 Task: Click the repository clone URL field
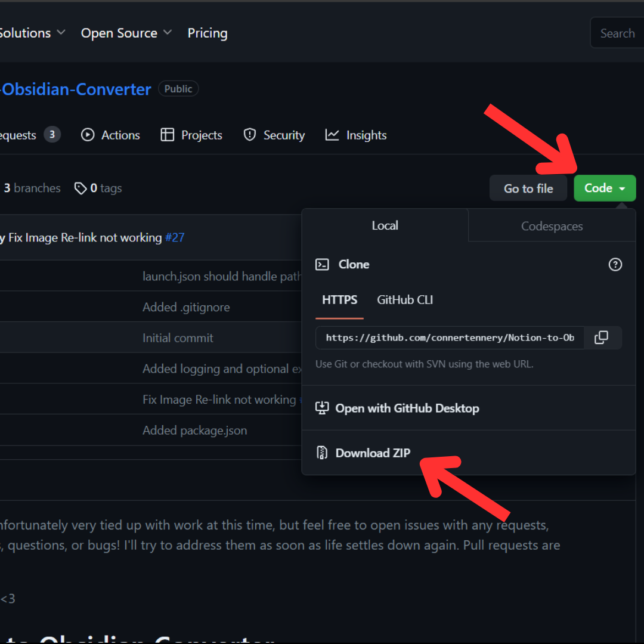pos(450,338)
